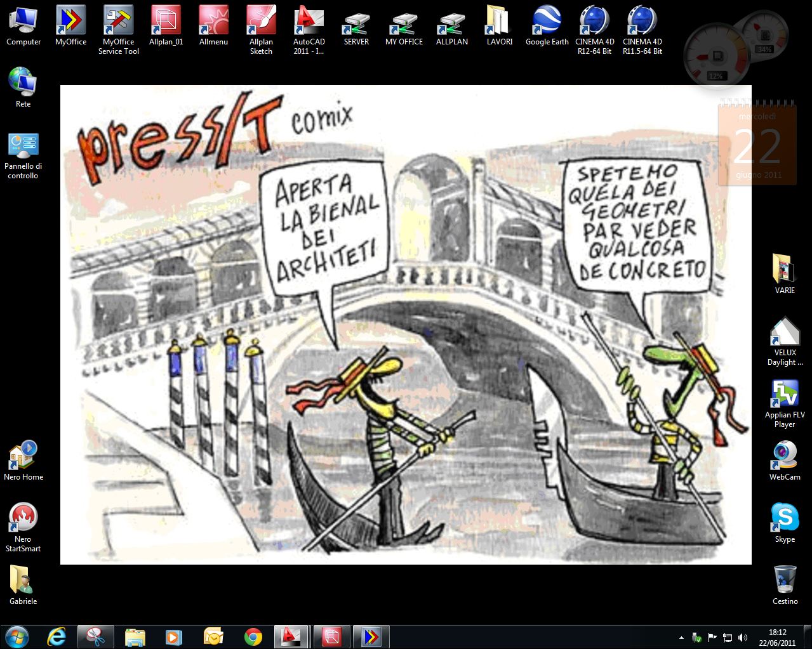Launch the MyOffice shortcut
This screenshot has height=649, width=812.
point(70,26)
